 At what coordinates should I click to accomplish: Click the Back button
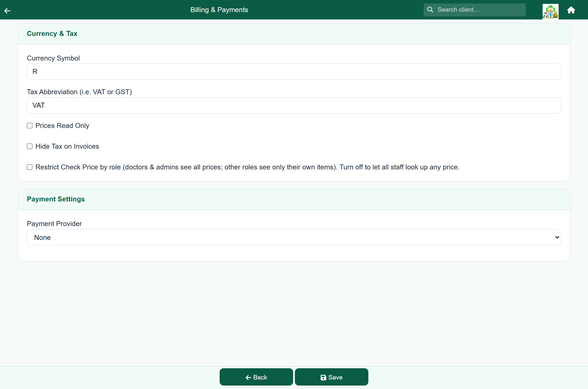coord(256,377)
